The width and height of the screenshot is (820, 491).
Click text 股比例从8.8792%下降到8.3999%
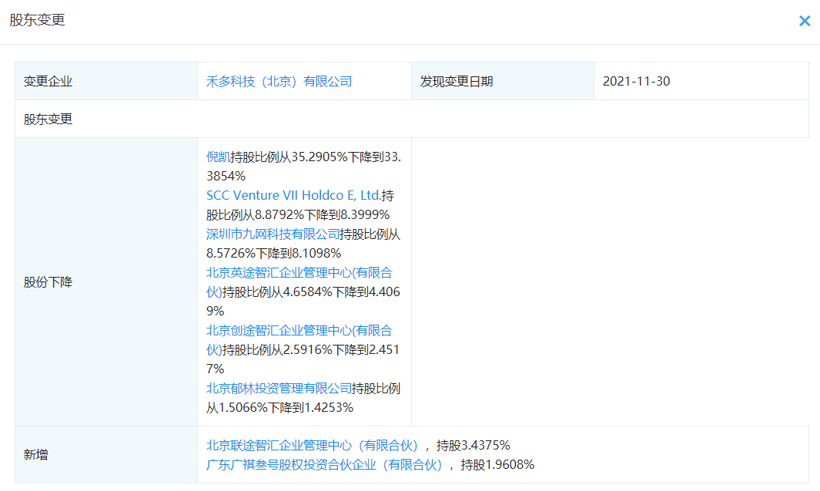[298, 215]
